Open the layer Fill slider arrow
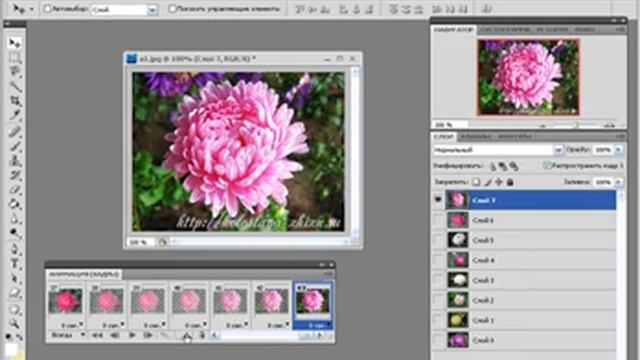 (619, 182)
